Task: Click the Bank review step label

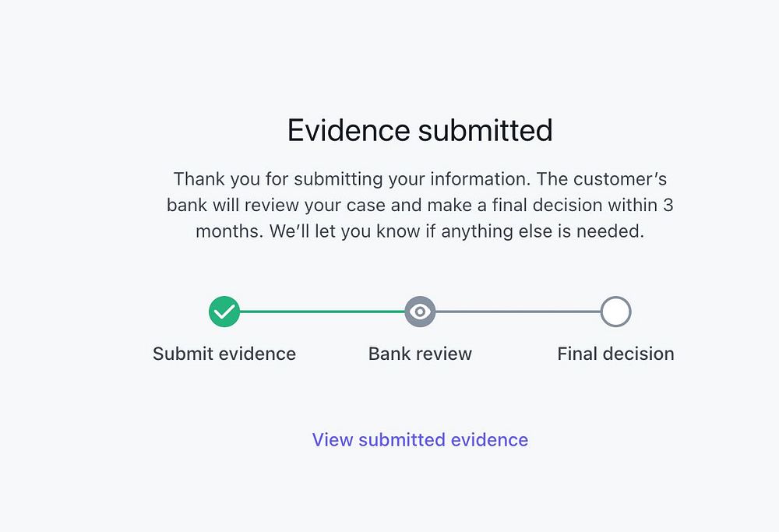Action: tap(420, 354)
